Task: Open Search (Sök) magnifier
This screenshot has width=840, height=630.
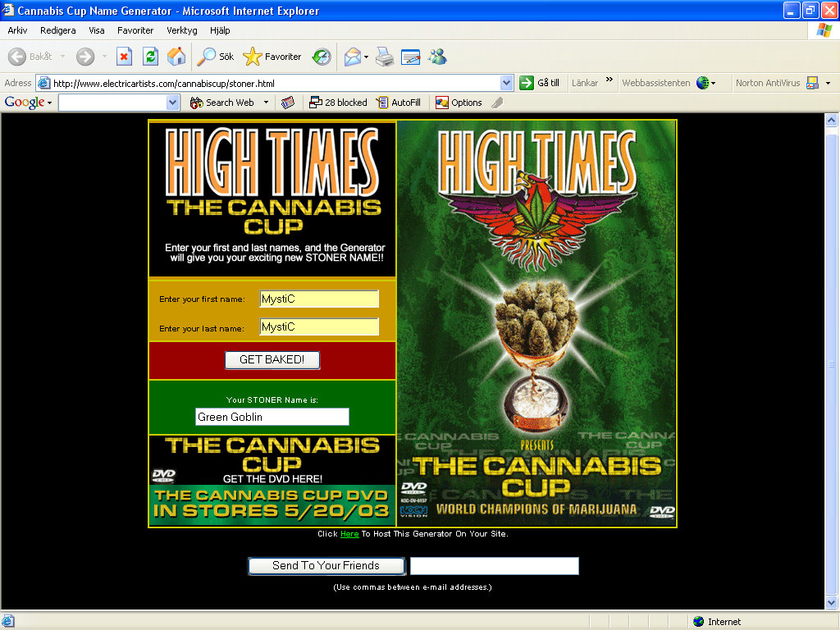Action: point(216,57)
